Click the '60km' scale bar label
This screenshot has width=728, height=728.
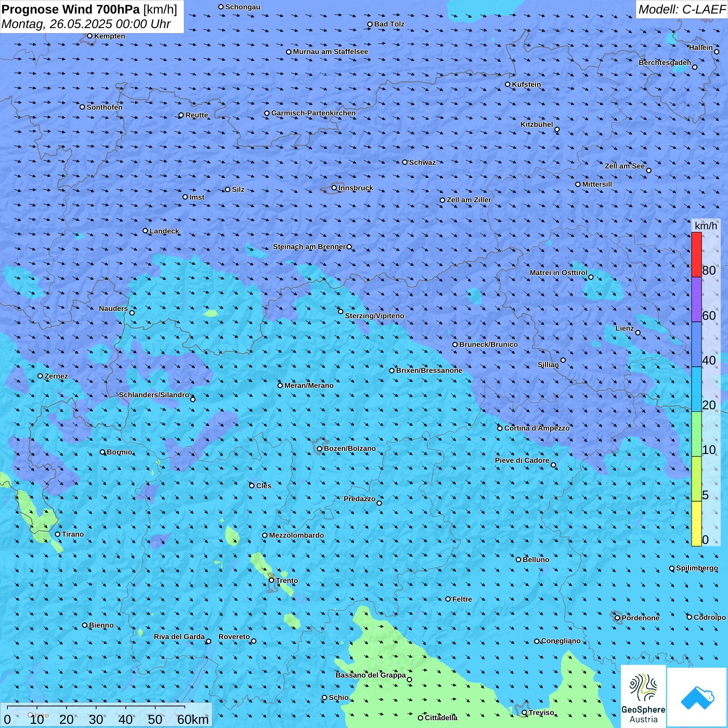[x=193, y=719]
